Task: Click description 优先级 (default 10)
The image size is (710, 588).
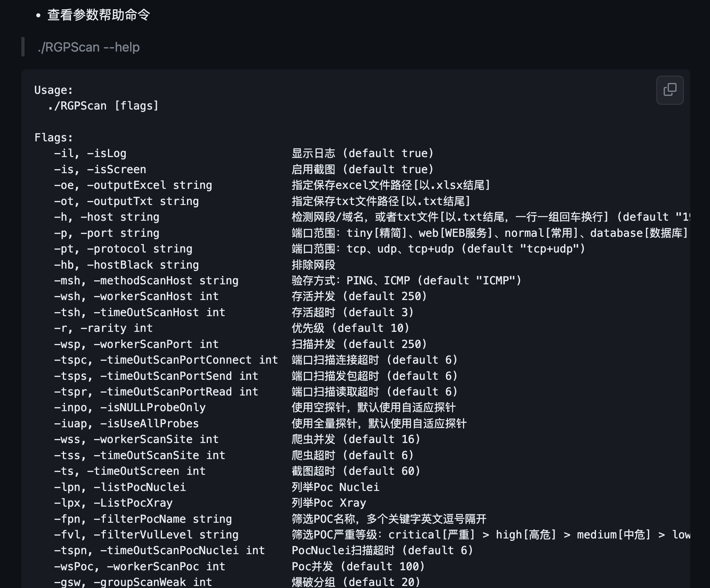Action: 351,328
